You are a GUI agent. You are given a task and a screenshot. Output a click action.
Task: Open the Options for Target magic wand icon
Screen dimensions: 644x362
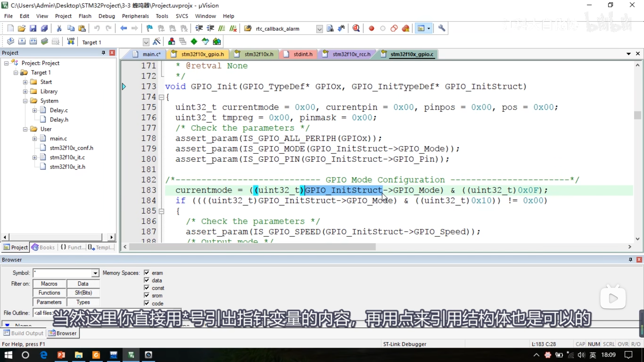[156, 41]
